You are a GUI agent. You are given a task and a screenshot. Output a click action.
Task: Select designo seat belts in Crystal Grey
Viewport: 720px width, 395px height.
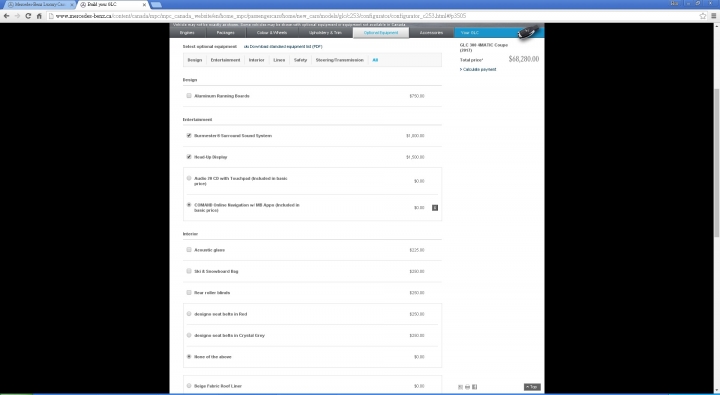[x=189, y=335]
